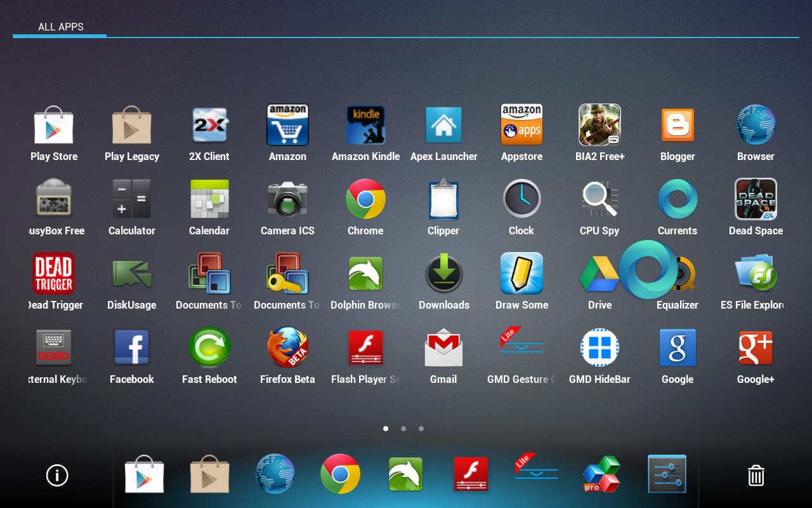Open the Downloads app

(x=443, y=274)
